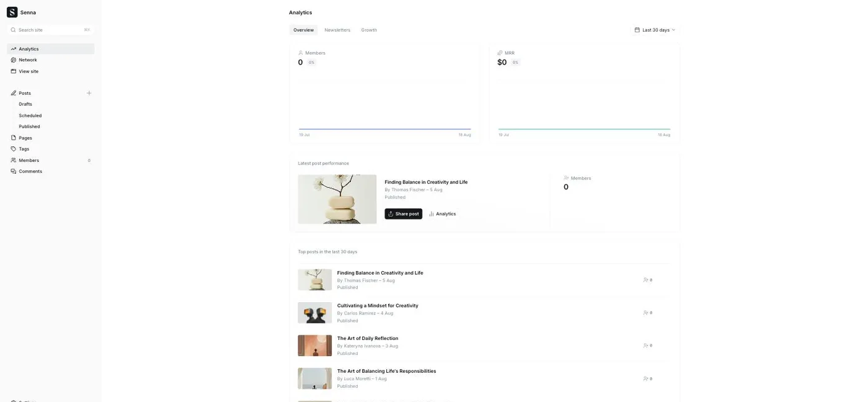Click the Senna site logo icon
Image resolution: width=868 pixels, height=402 pixels.
point(12,12)
